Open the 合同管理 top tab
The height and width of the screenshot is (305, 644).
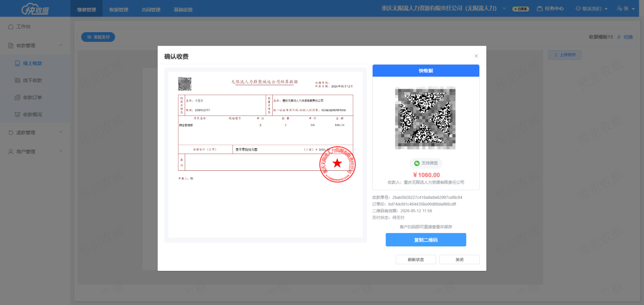(x=151, y=9)
